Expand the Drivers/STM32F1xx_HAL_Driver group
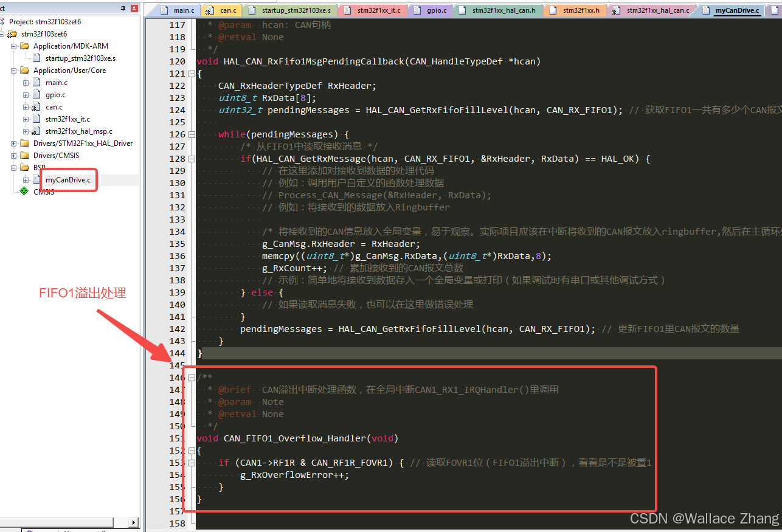This screenshot has width=782, height=532. 14,143
